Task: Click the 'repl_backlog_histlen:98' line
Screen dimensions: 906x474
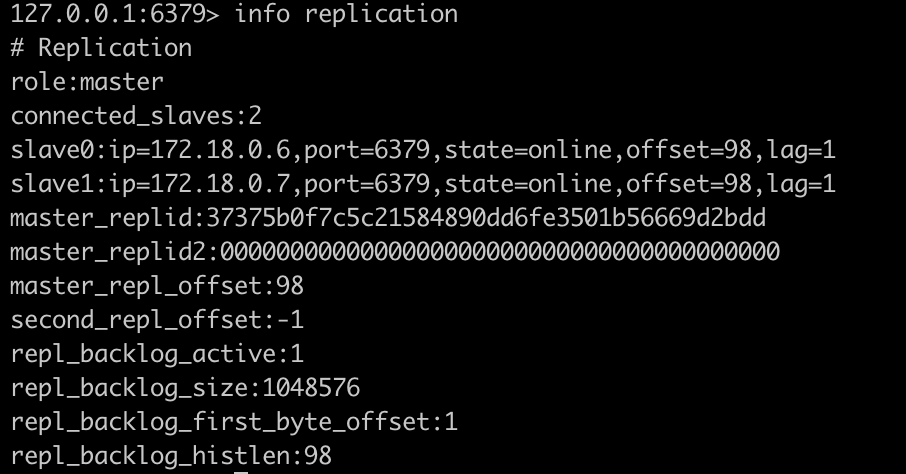Action: pos(171,456)
